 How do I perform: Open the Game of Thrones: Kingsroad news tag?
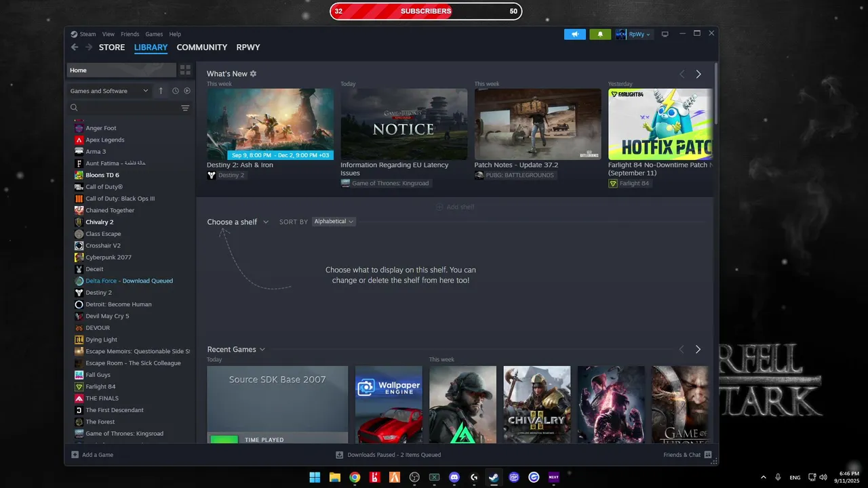[385, 183]
